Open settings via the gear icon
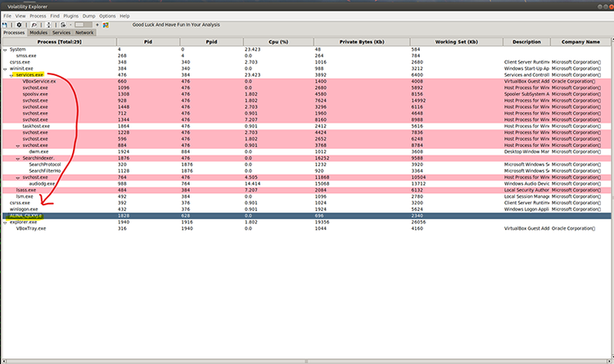The height and width of the screenshot is (364, 614). (19, 25)
